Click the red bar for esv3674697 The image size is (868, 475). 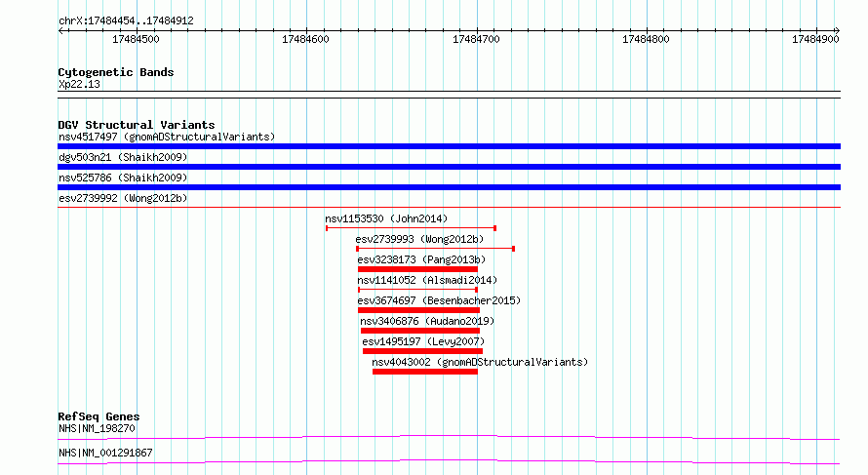click(418, 310)
